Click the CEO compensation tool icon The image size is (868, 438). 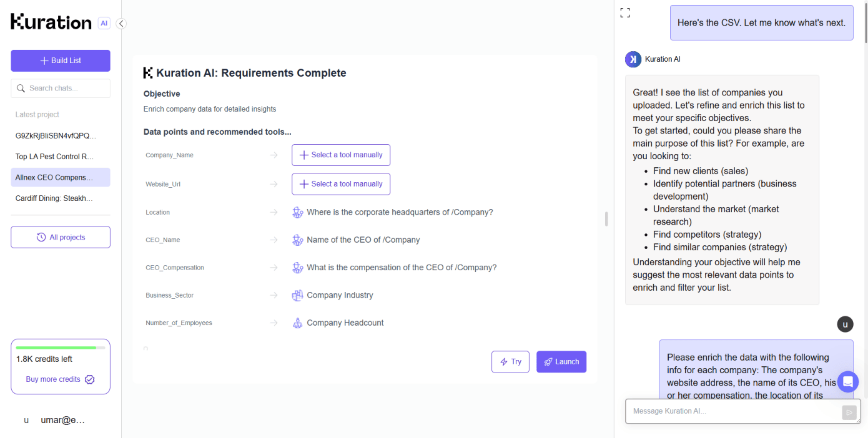tap(298, 268)
